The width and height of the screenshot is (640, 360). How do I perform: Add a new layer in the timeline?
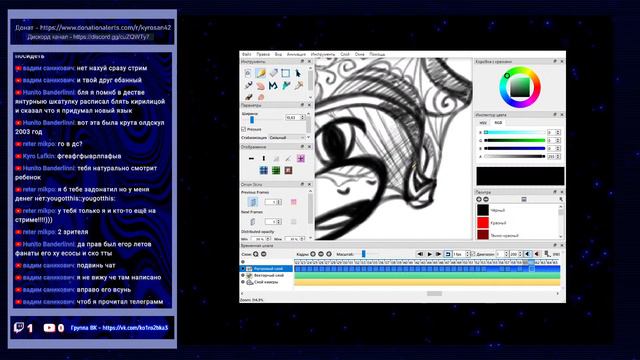tap(256, 254)
